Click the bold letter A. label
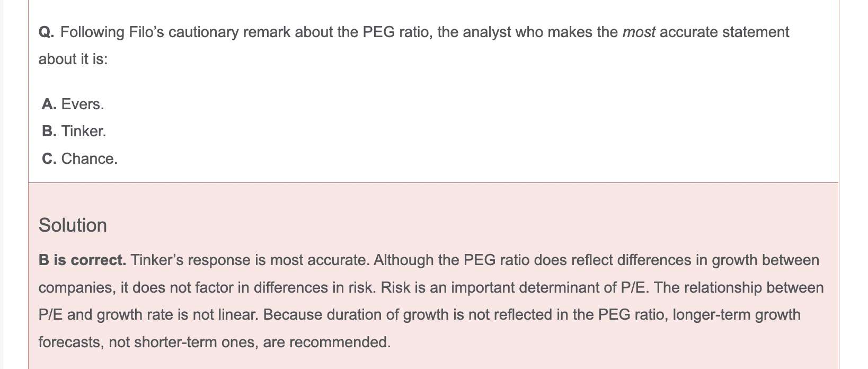 pyautogui.click(x=49, y=104)
